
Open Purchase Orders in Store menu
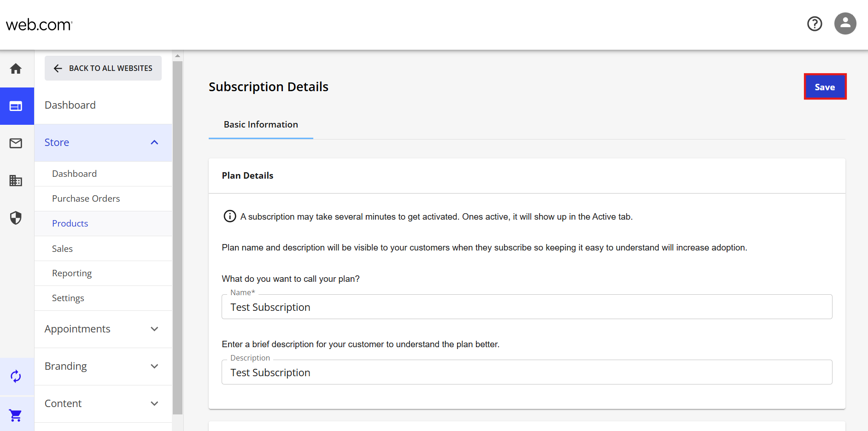coord(86,198)
